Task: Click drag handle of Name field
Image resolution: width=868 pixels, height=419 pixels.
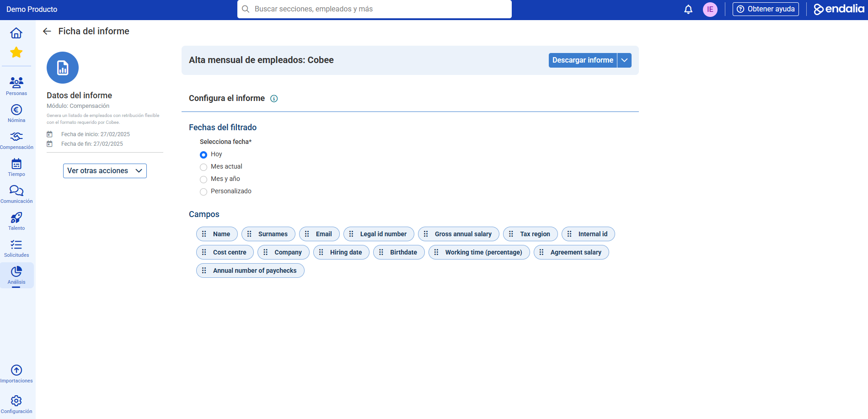Action: click(x=204, y=234)
